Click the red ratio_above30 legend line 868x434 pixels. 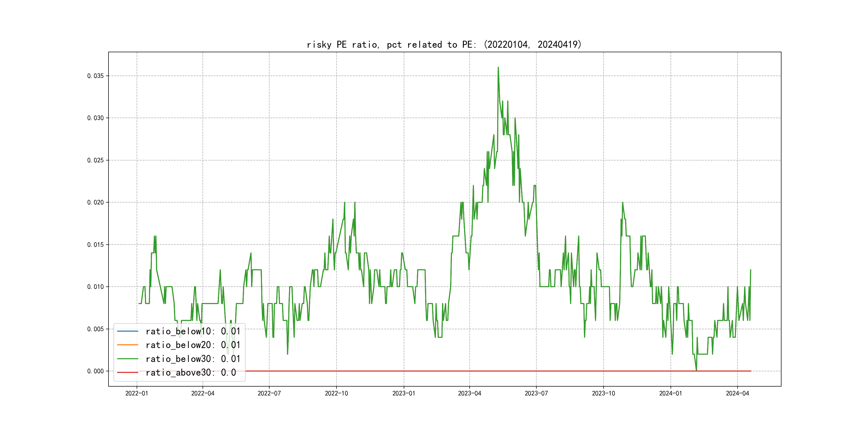(x=127, y=373)
